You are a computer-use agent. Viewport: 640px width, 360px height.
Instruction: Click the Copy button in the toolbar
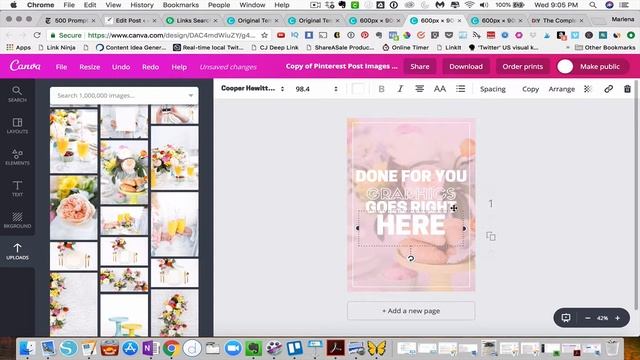[x=530, y=89]
